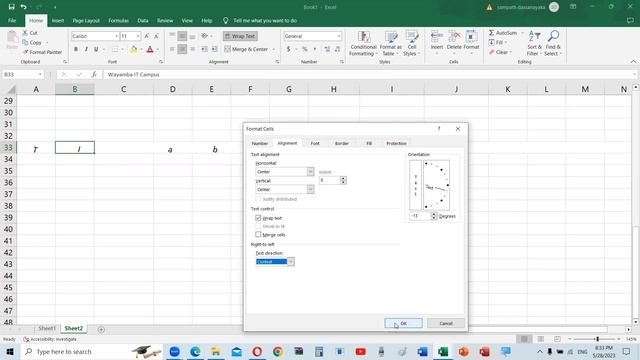The height and width of the screenshot is (360, 640).
Task: Switch to Border tab in Format Cells
Action: 342,143
